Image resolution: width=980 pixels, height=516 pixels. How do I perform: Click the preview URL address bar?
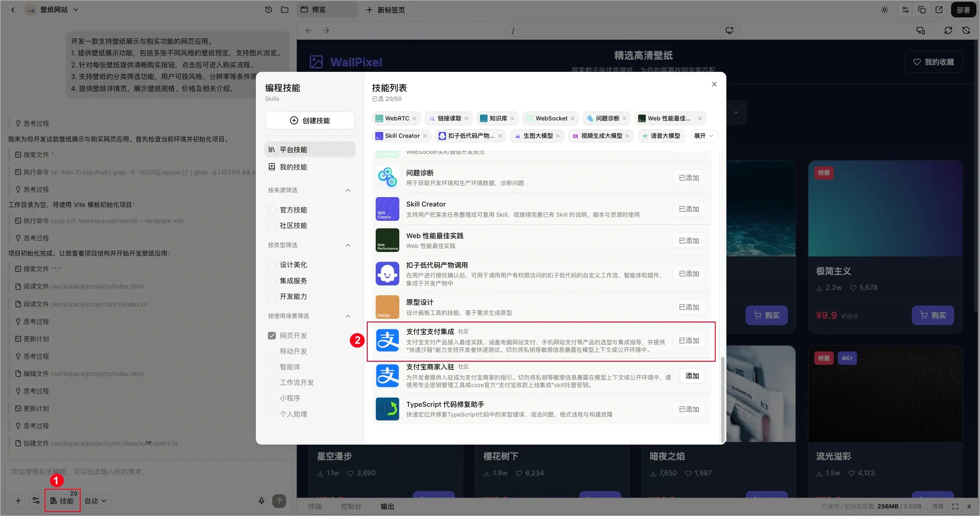point(623,30)
